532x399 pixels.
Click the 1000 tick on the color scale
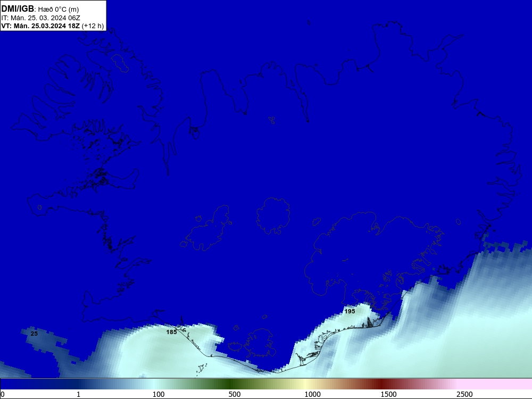tap(312, 394)
